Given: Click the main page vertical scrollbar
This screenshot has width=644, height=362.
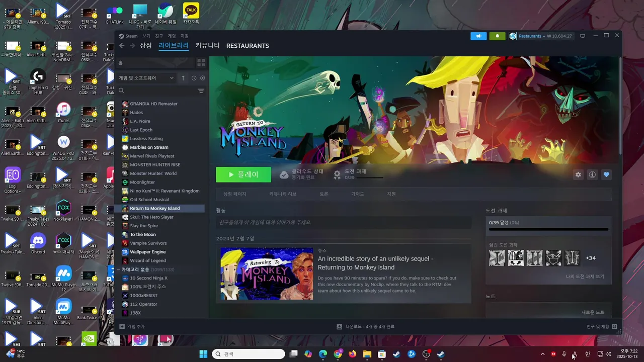Looking at the screenshot, I should pos(620,106).
